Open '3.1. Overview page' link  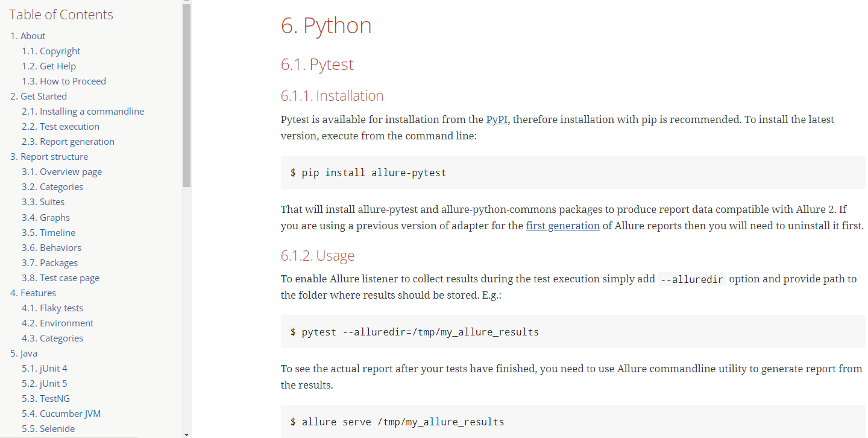(x=62, y=171)
